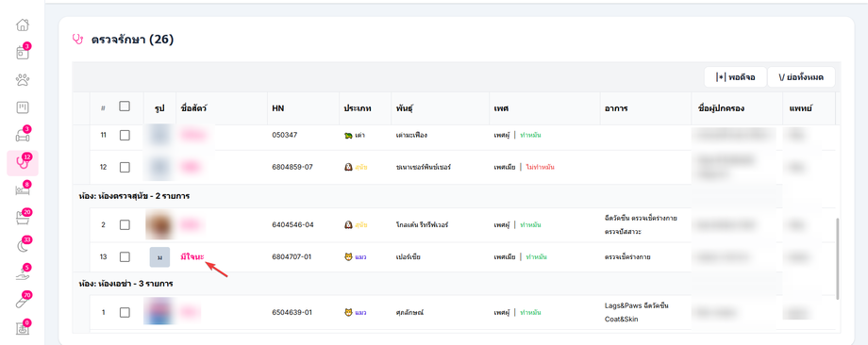Click the พอดีจอ button

click(735, 77)
